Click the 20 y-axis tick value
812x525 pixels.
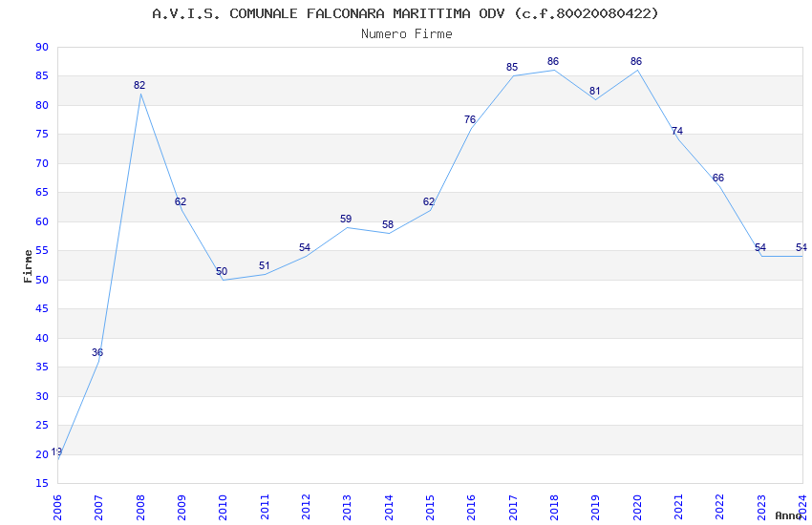pos(42,454)
